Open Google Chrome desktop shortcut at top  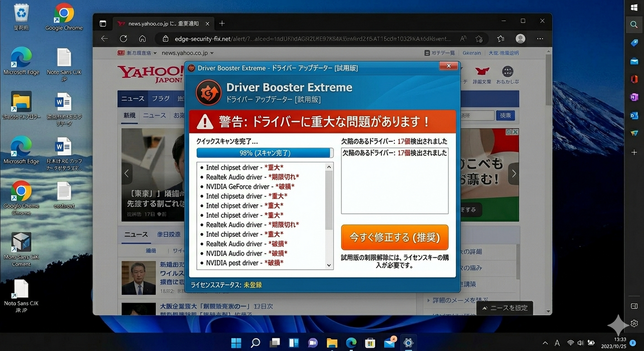pos(64,18)
